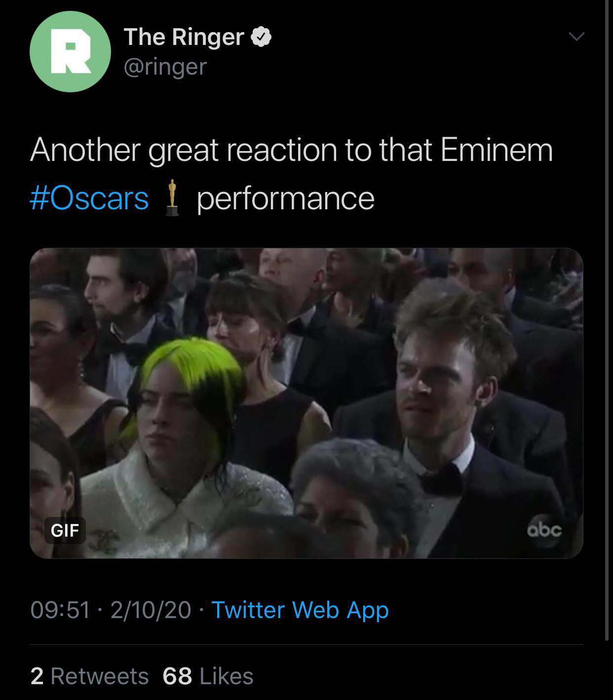Screen dimensions: 613x700
Task: Expand the tweet options chevron
Action: tap(576, 37)
